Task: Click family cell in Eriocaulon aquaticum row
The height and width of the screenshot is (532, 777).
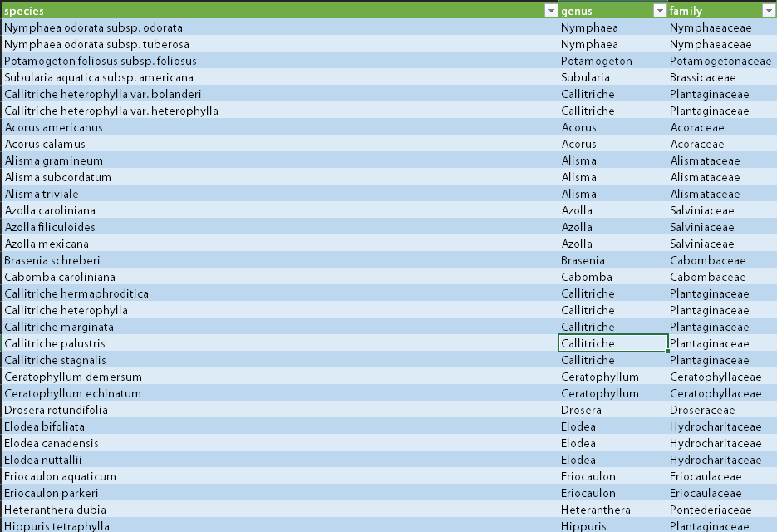Action: 722,476
